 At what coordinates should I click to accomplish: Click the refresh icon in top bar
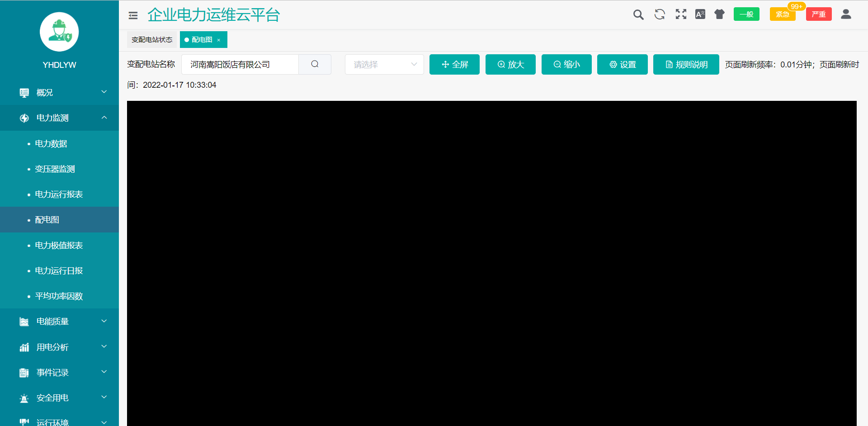(660, 14)
